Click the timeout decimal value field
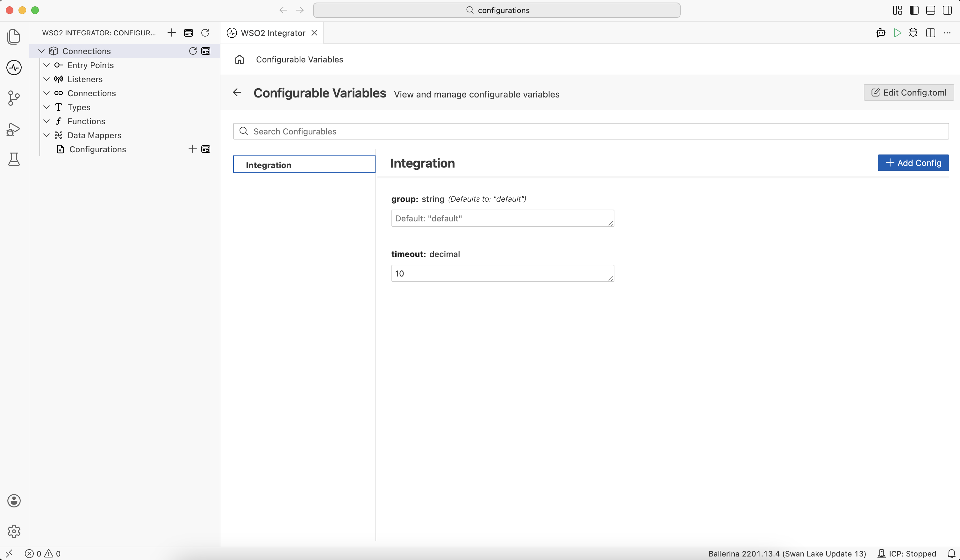 [x=503, y=274]
